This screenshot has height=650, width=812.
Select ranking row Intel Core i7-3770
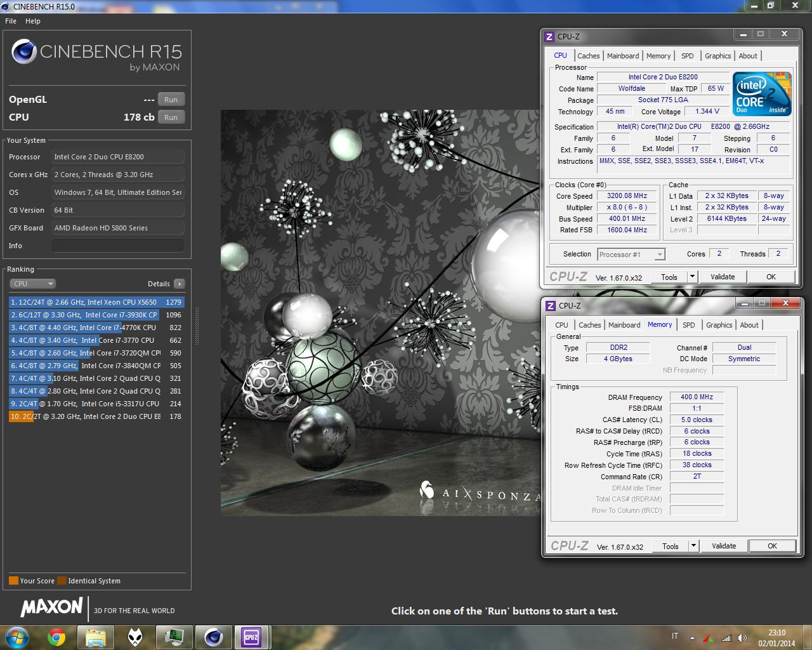tap(96, 340)
